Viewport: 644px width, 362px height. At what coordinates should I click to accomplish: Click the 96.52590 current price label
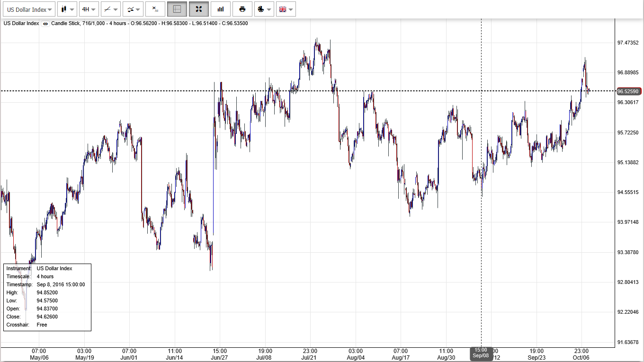(x=628, y=91)
